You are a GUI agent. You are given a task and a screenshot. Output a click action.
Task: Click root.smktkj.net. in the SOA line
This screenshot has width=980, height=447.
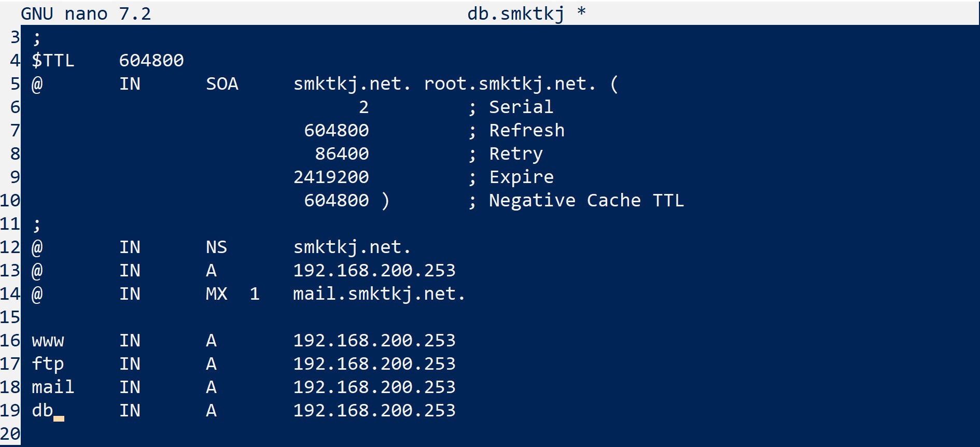click(510, 84)
